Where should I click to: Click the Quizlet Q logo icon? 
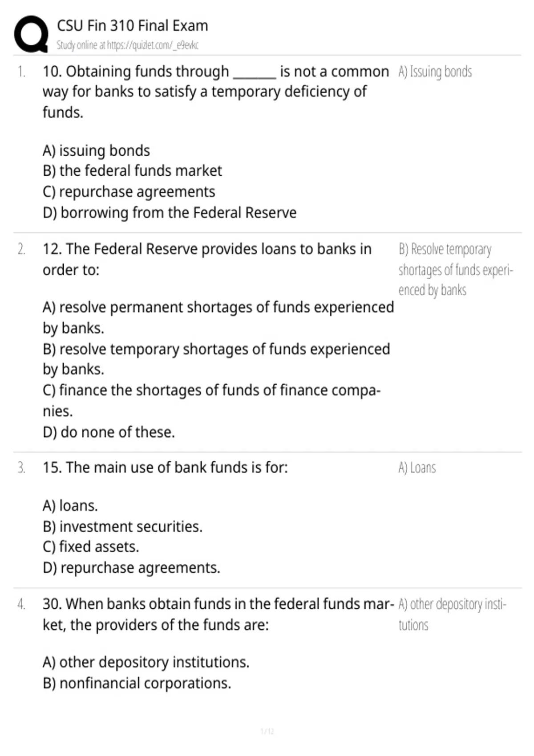[x=31, y=34]
